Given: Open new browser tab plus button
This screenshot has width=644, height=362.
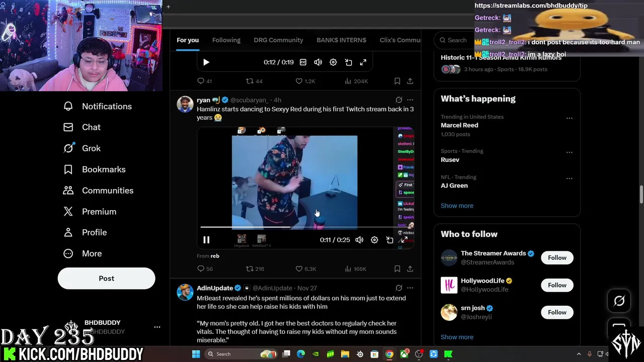Looking at the screenshot, I should (168, 7).
